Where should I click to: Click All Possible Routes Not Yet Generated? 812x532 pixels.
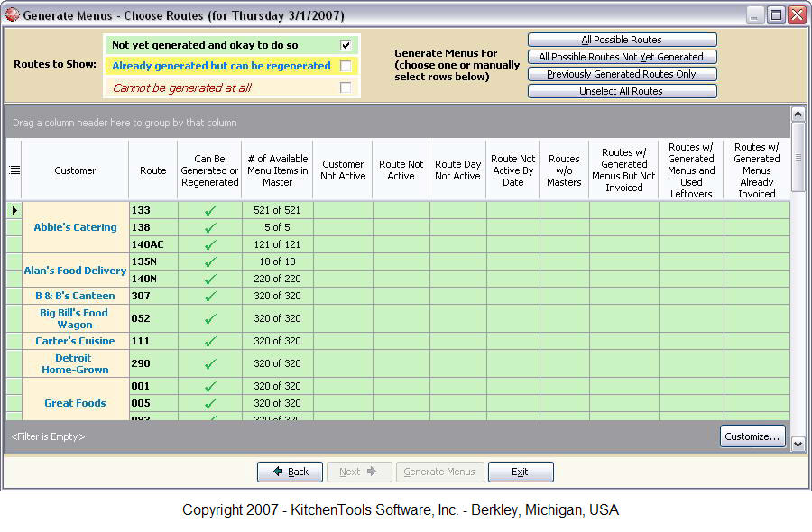tap(622, 57)
